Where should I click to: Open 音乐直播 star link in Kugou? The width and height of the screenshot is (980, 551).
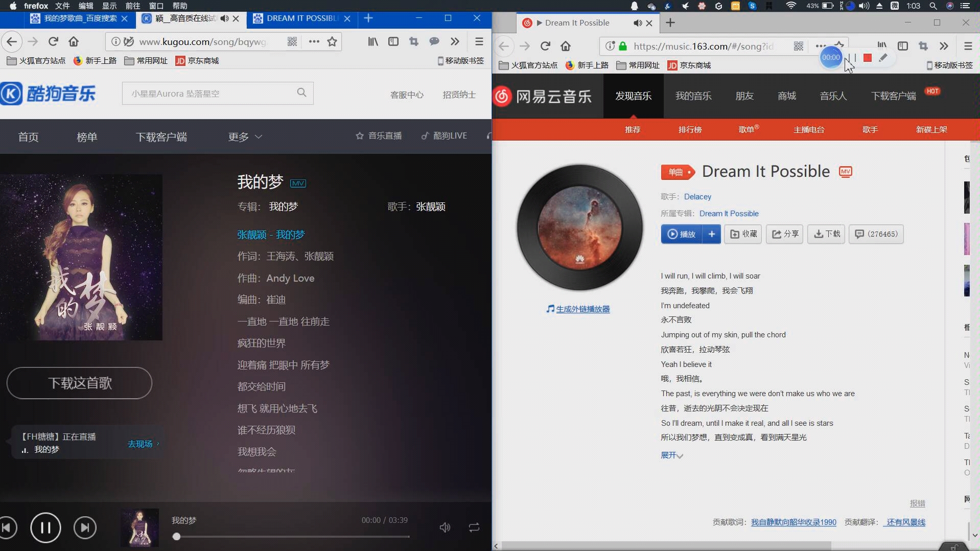[x=379, y=135]
